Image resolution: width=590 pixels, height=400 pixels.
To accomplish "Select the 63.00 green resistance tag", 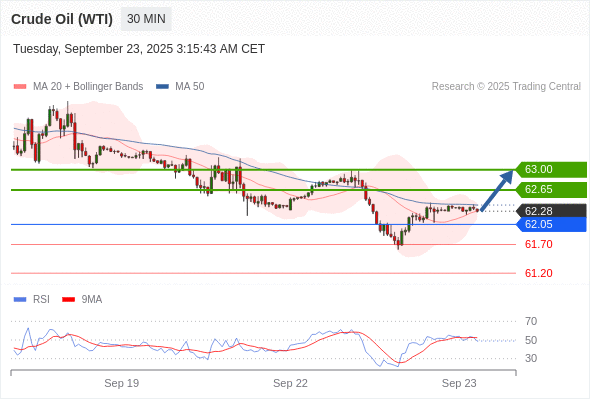I will (551, 169).
